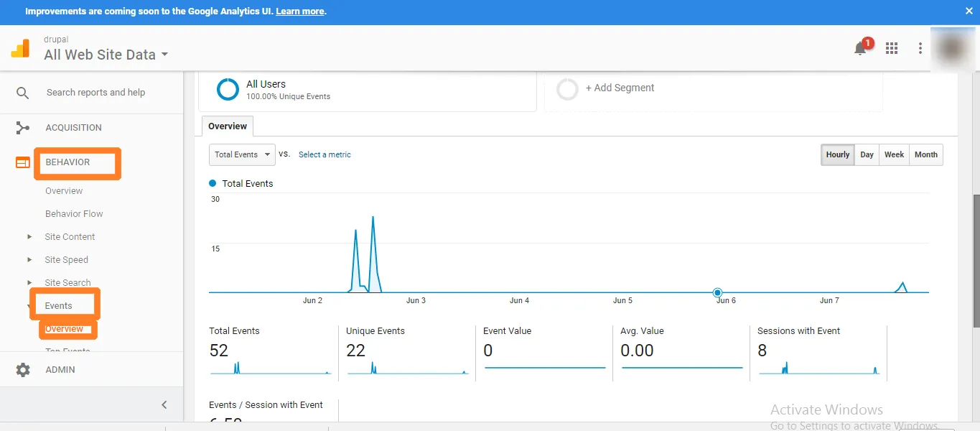This screenshot has width=980, height=431.
Task: Close the blue announcement banner
Action: (969, 11)
